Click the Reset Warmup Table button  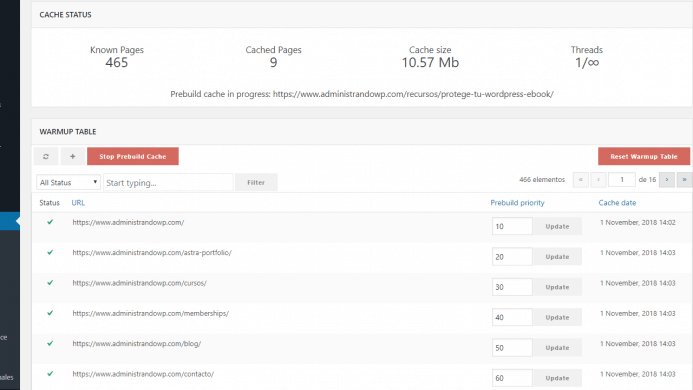(x=644, y=157)
